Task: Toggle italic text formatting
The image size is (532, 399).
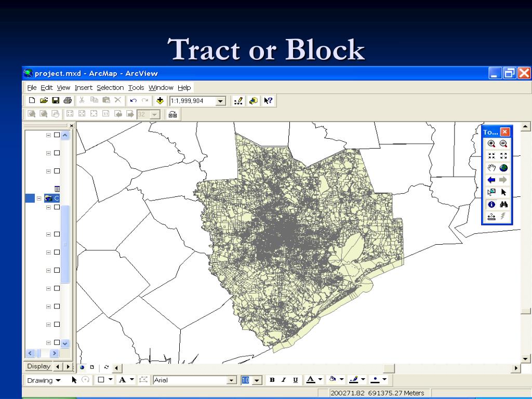Action: coord(284,380)
